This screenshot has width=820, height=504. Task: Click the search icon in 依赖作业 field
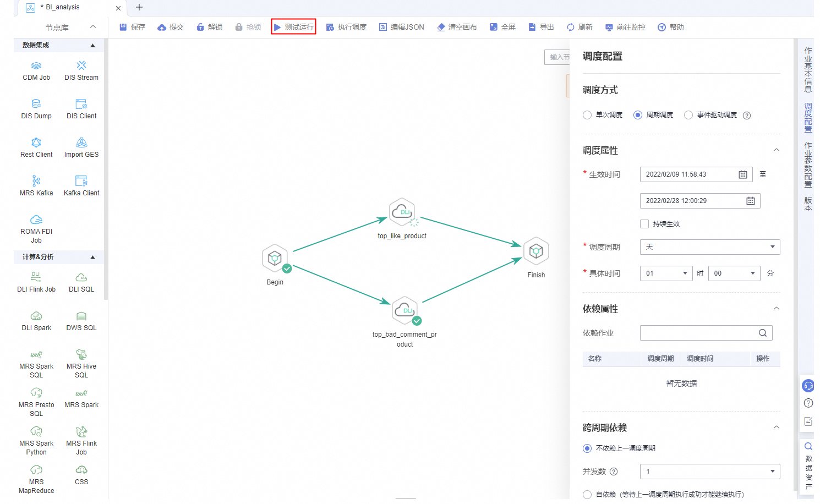[763, 333]
